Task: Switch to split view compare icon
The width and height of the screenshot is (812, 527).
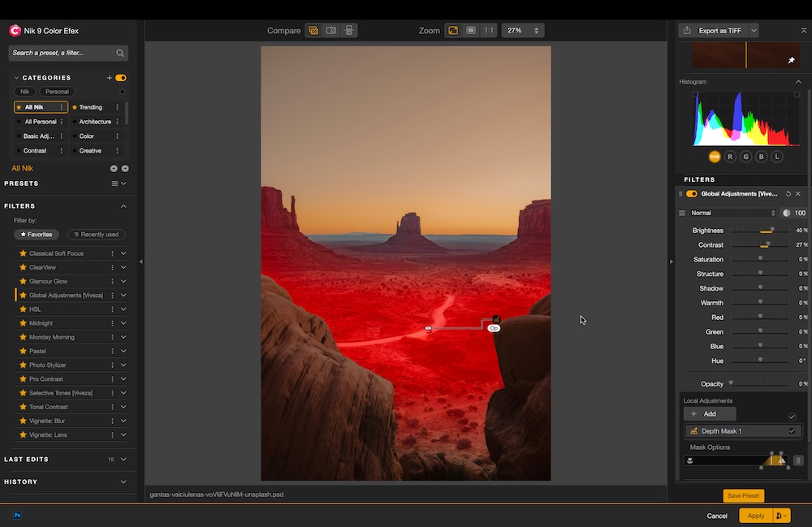Action: 331,31
